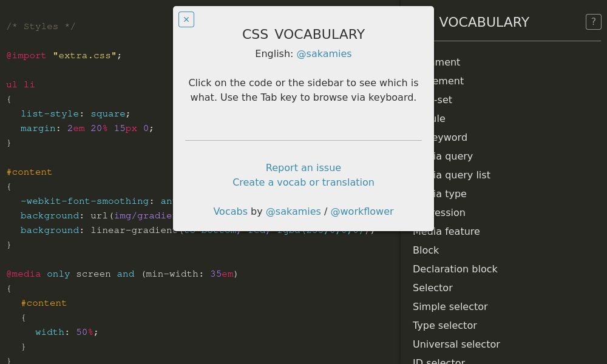The width and height of the screenshot is (607, 364).
Task: Select Block in the vocabulary sidebar
Action: click(426, 250)
